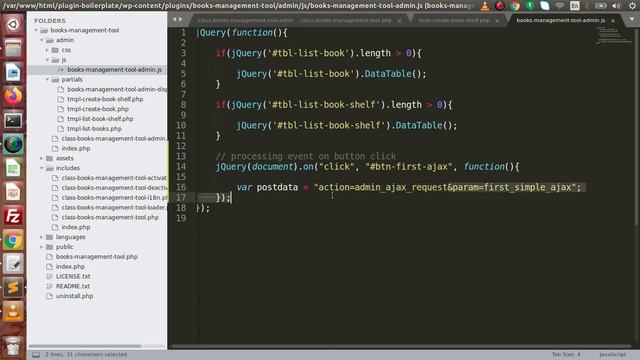The height and width of the screenshot is (360, 640).
Task: Collapse books-management-tool root folder
Action: [x=36, y=30]
